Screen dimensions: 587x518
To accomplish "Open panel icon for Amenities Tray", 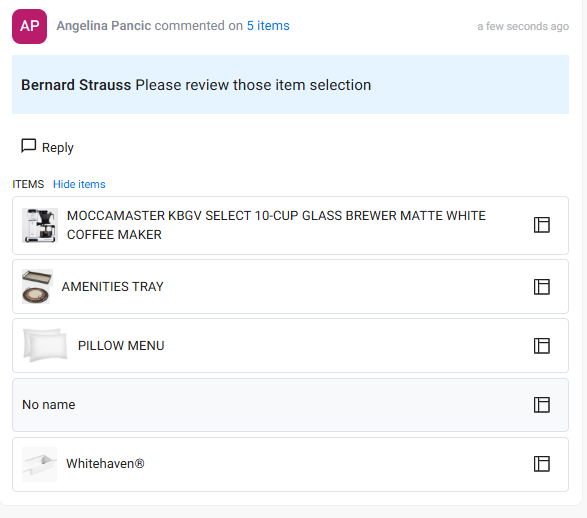I will coord(541,287).
